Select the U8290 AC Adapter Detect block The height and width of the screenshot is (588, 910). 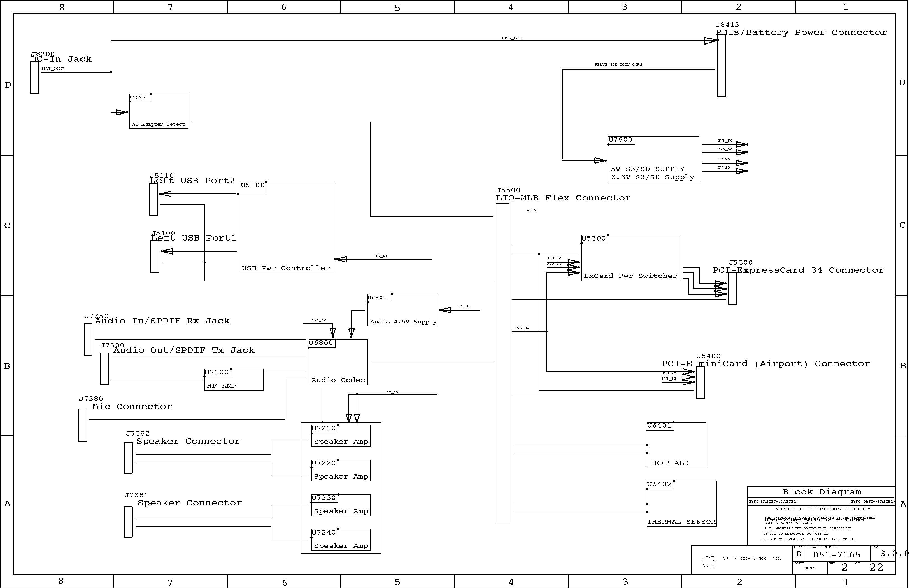[x=159, y=111]
